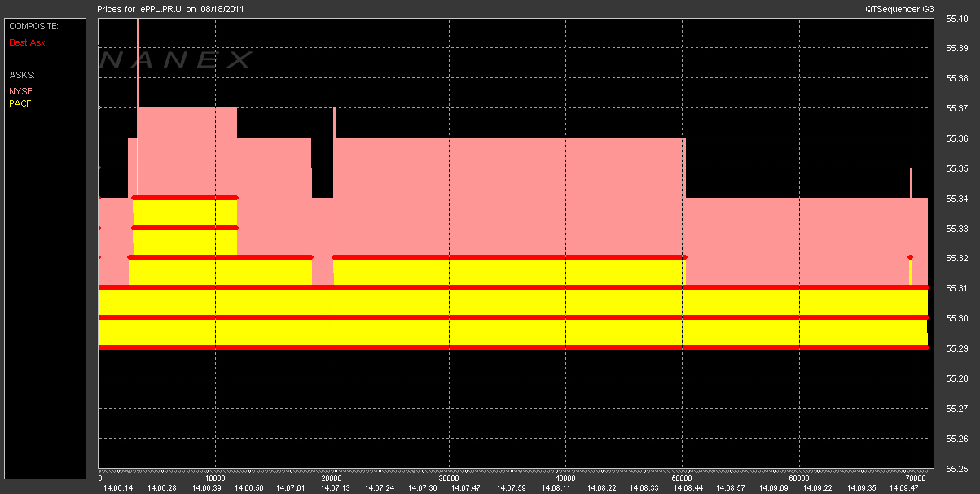The image size is (980, 494).
Task: Click the 55.40 price axis label
Action: click(956, 19)
